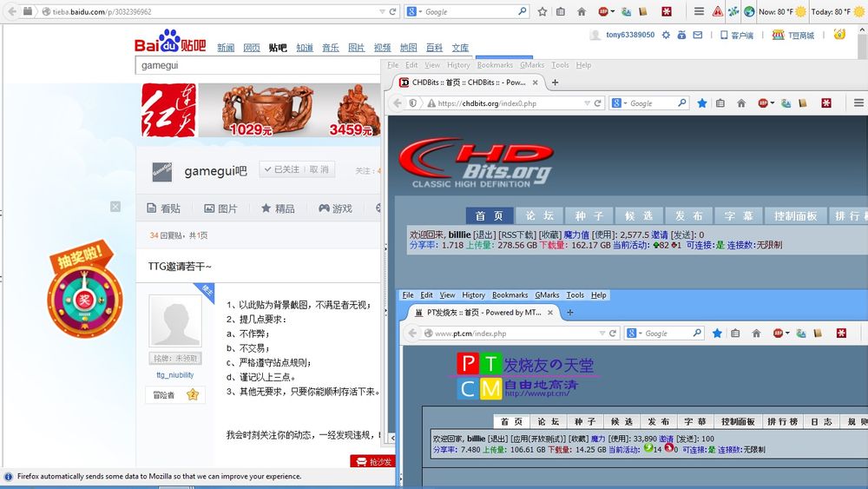
Task: Click search magnifier in PT发烧友 Google box
Action: 697,333
